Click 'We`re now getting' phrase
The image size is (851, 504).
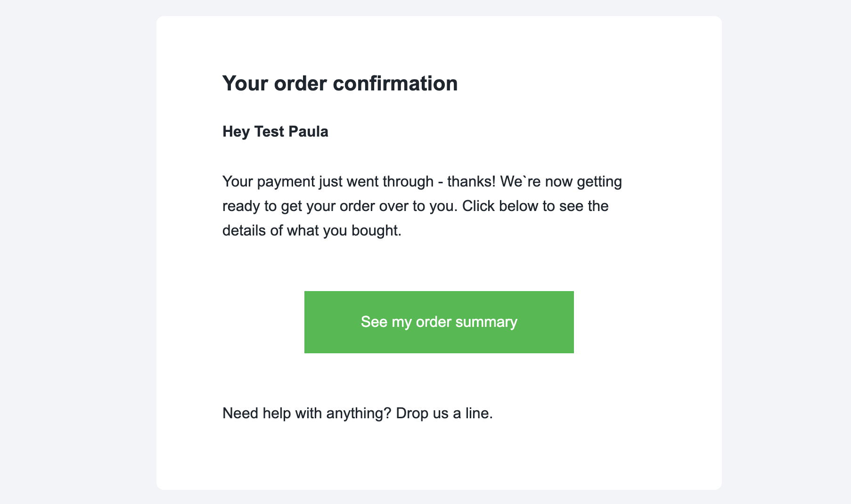(561, 181)
